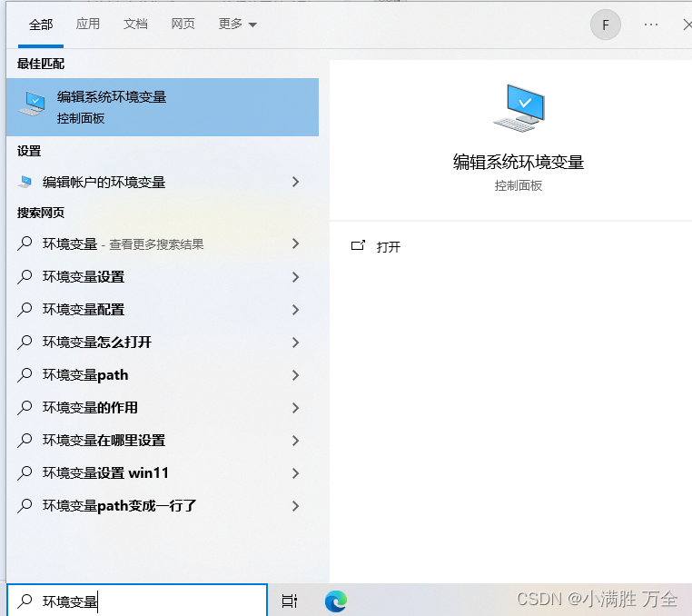Open the 编辑系统环境变量 best match result
The height and width of the screenshot is (616, 692).
tap(163, 107)
